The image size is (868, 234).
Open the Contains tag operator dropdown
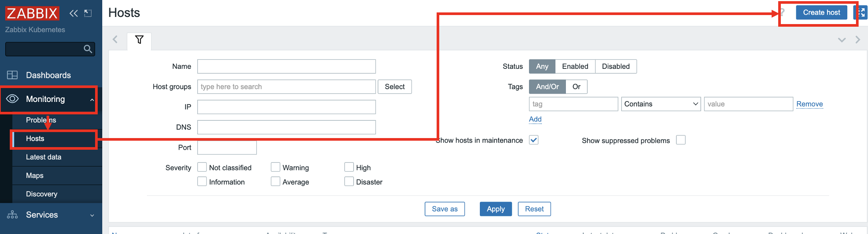point(661,104)
